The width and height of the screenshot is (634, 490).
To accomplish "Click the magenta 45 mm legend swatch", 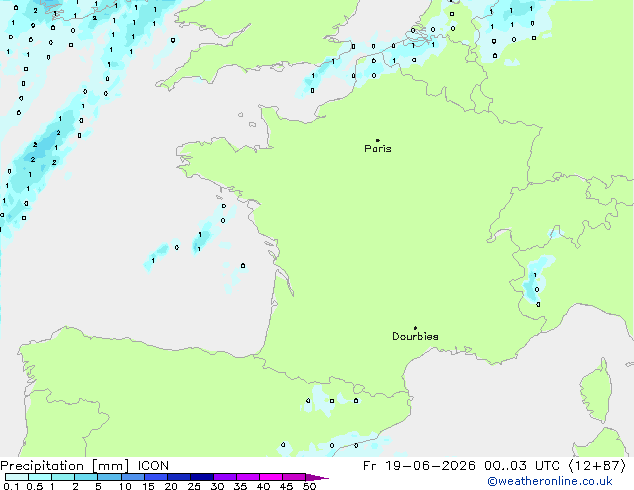I will coord(294,477).
